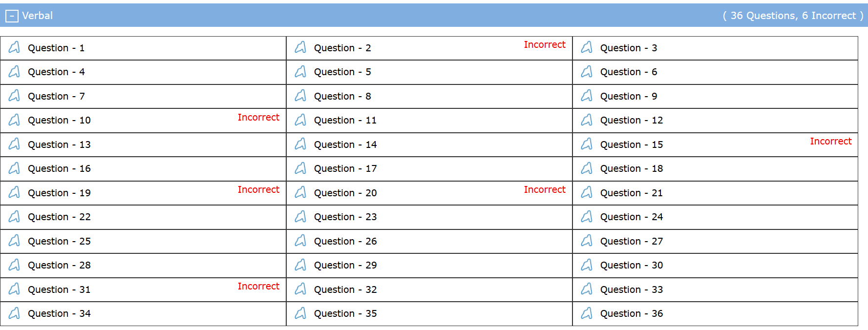
Task: Click the icon beside Question - 1
Action: (x=15, y=47)
